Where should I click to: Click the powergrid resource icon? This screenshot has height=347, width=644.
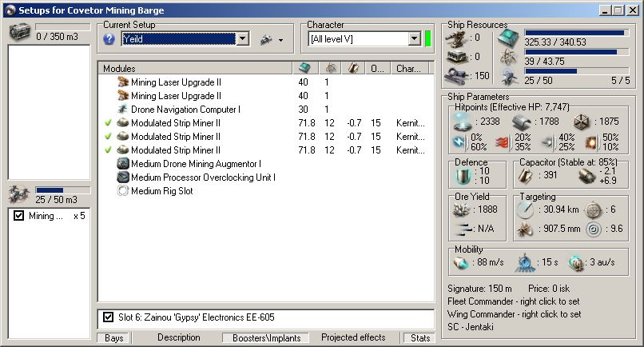508,58
